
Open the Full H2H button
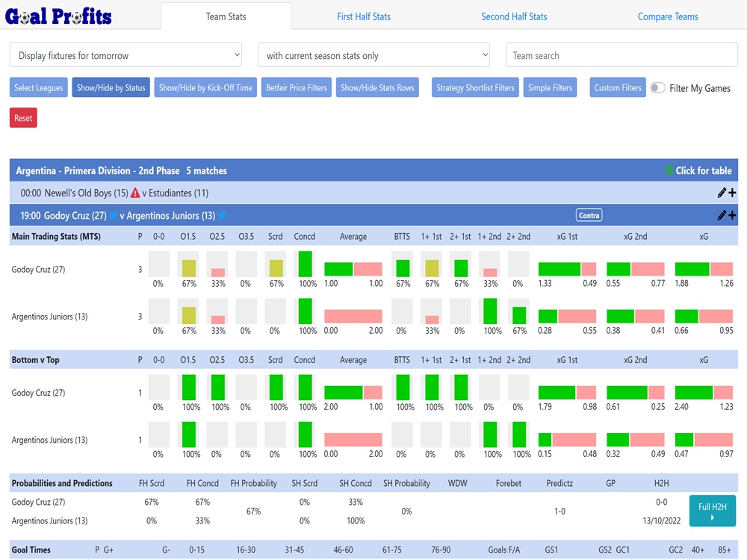click(x=712, y=511)
